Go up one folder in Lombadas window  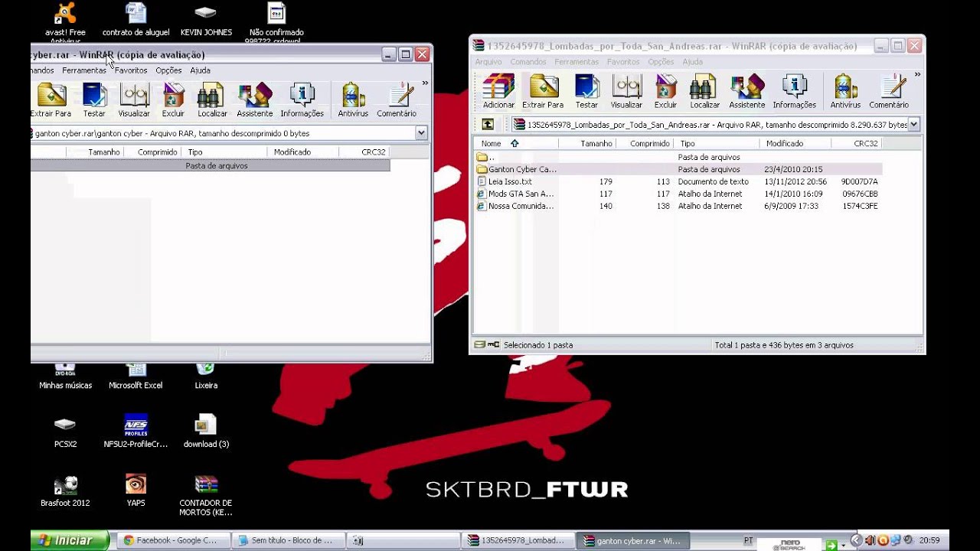point(488,124)
